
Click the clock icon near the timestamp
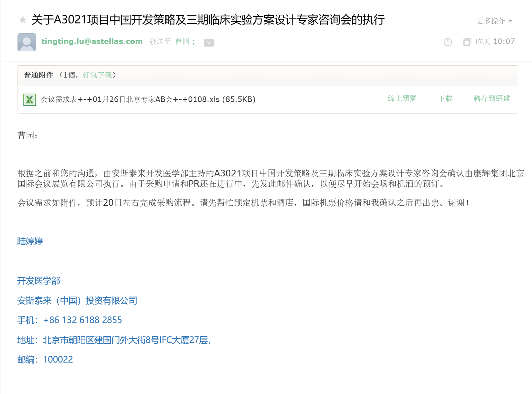click(447, 42)
